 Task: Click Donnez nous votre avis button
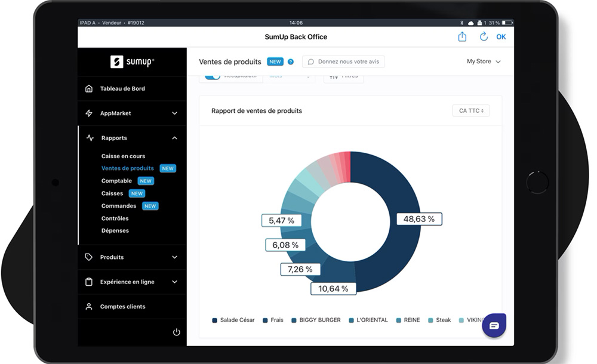coord(343,61)
